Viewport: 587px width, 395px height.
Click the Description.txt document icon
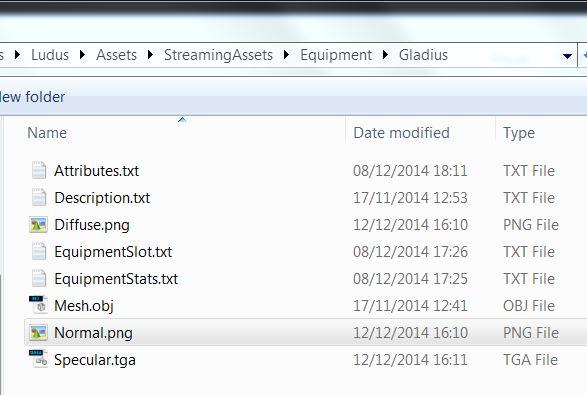click(39, 197)
